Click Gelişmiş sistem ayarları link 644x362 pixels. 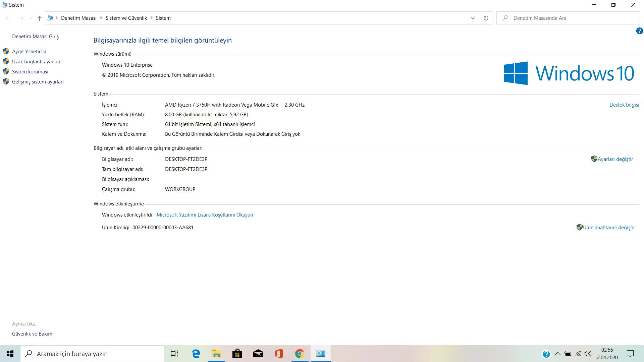[x=38, y=82]
